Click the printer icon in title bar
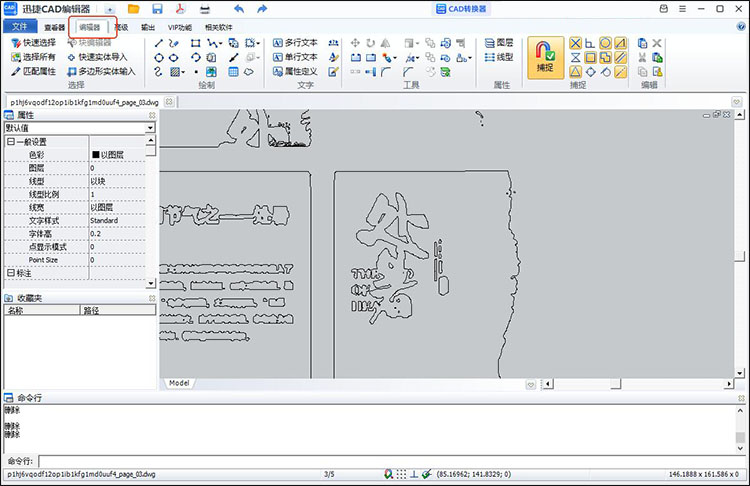The width and height of the screenshot is (750, 486). point(205,9)
